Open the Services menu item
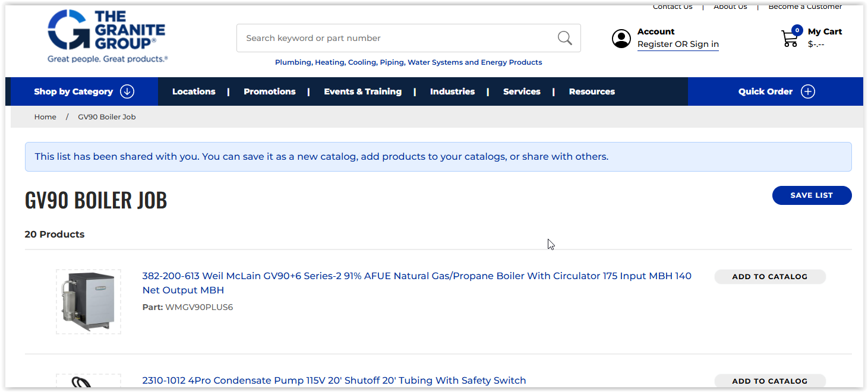The height and width of the screenshot is (392, 868). [522, 91]
